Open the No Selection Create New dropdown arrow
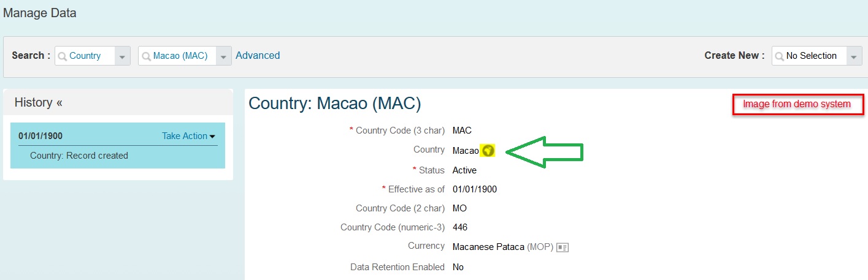The image size is (868, 280). click(855, 56)
